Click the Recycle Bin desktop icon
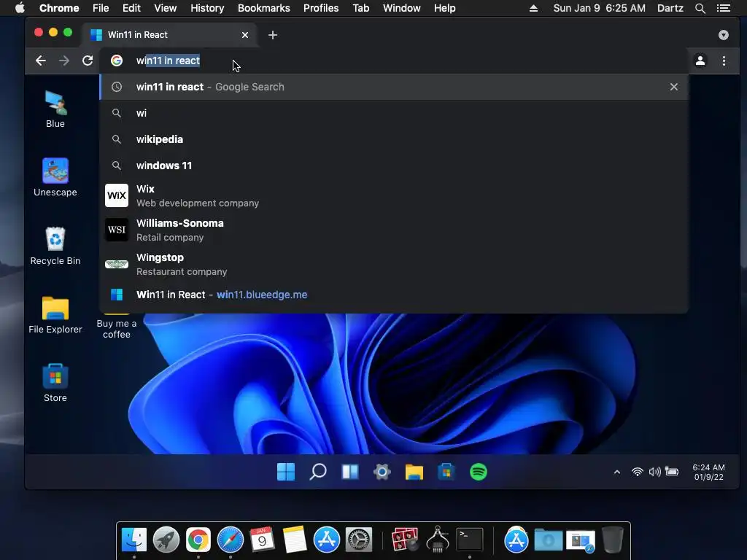Screen dimensions: 747x560 55,246
